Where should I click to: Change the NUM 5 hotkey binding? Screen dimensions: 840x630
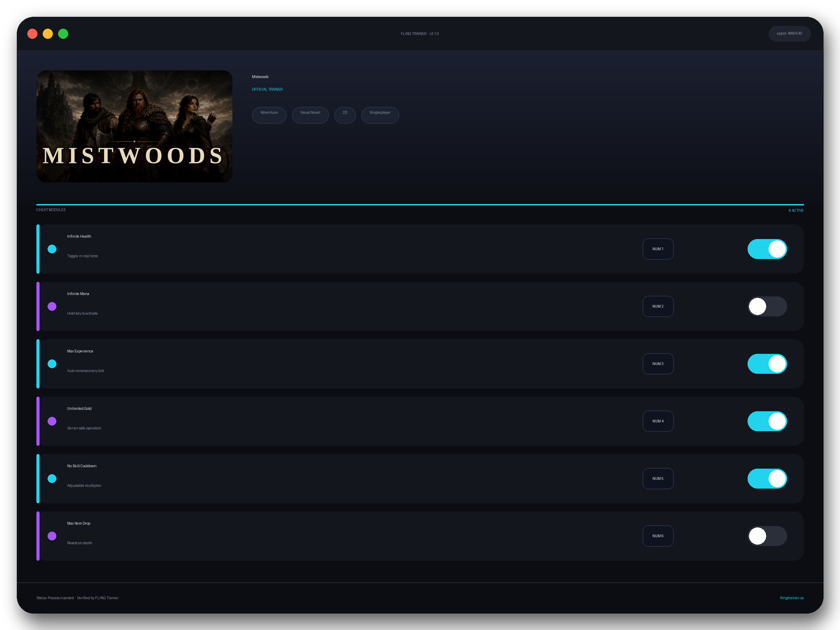click(x=658, y=478)
